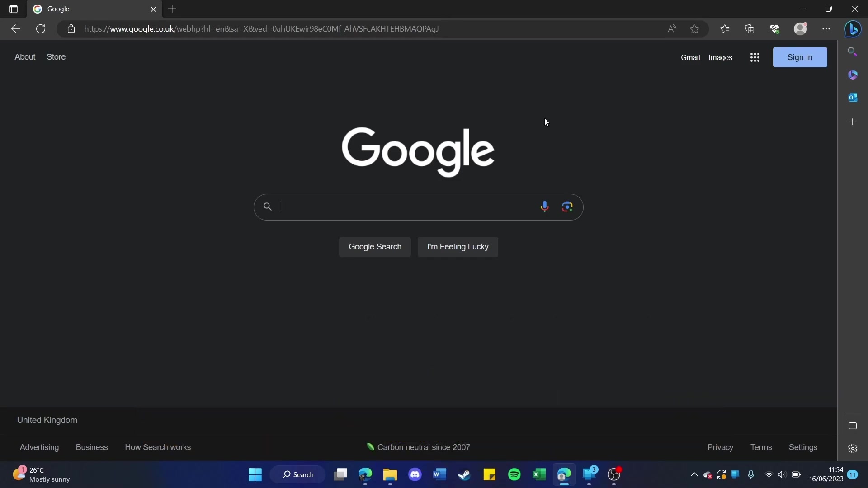Visit the Google Store link
Viewport: 868px width, 488px height.
pos(56,57)
